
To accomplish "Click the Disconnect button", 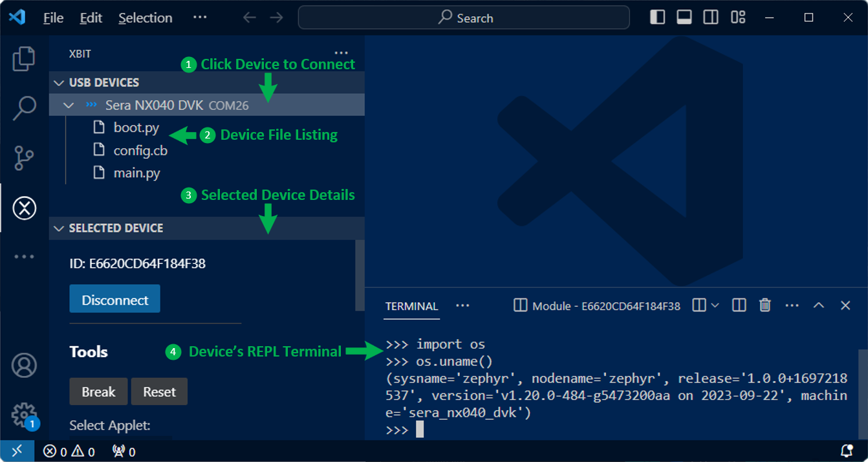I will (114, 300).
